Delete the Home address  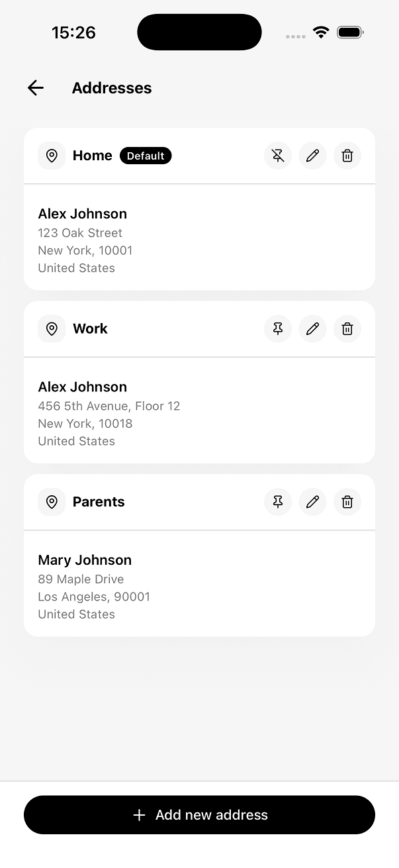347,156
